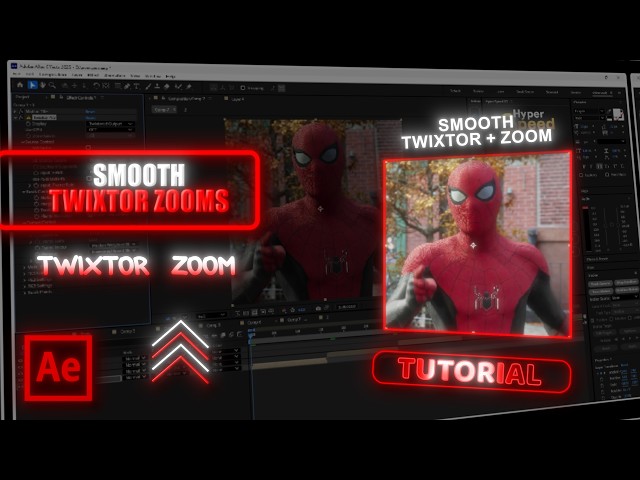Click the timecode field below the viewer
Image resolution: width=640 pixels, height=480 pixels.
[347, 306]
